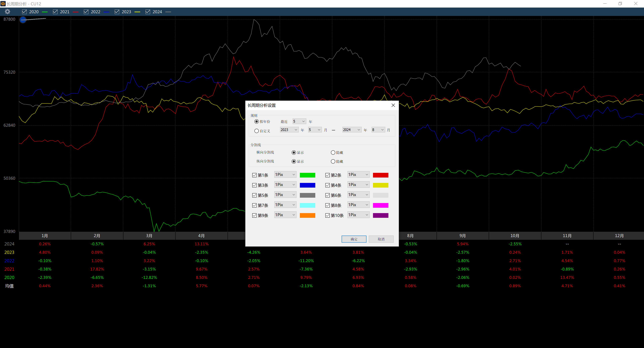Pick the cyan color swatch for 第7条
The image size is (644, 348).
point(308,205)
